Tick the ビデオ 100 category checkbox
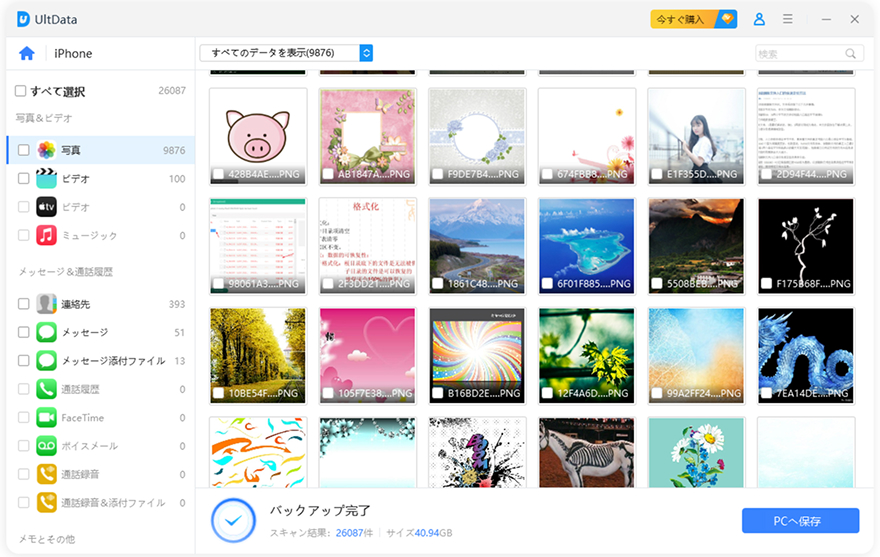This screenshot has width=880, height=557. [24, 178]
